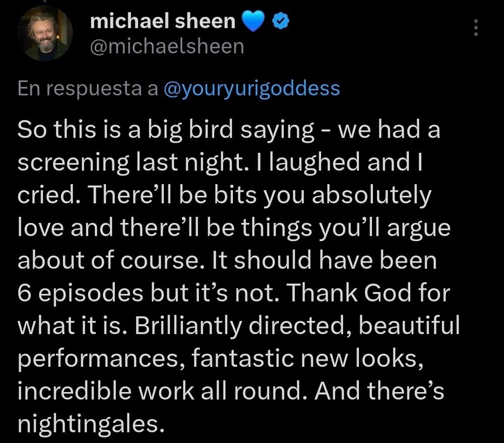The image size is (504, 443).
Task: Click the opening line about a big bird
Action: [151, 130]
